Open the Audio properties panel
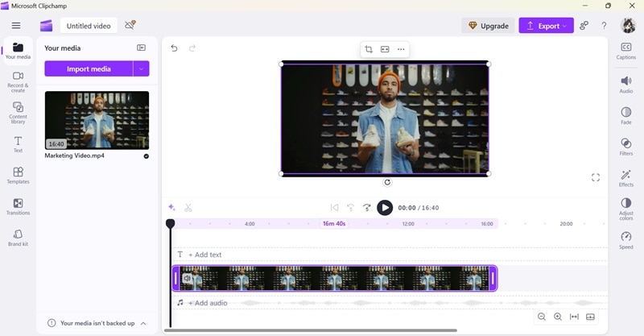Viewport: 644px width, 336px height. tap(626, 85)
